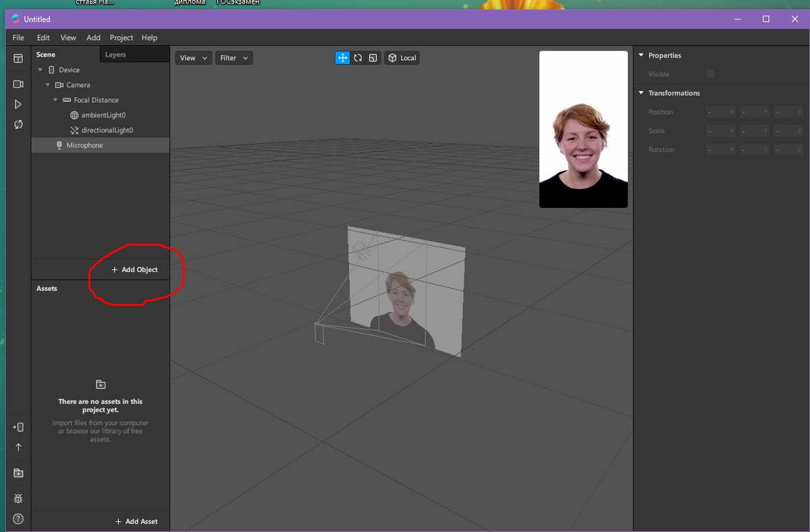Click the upload/export arrow icon
The height and width of the screenshot is (532, 810).
(18, 447)
